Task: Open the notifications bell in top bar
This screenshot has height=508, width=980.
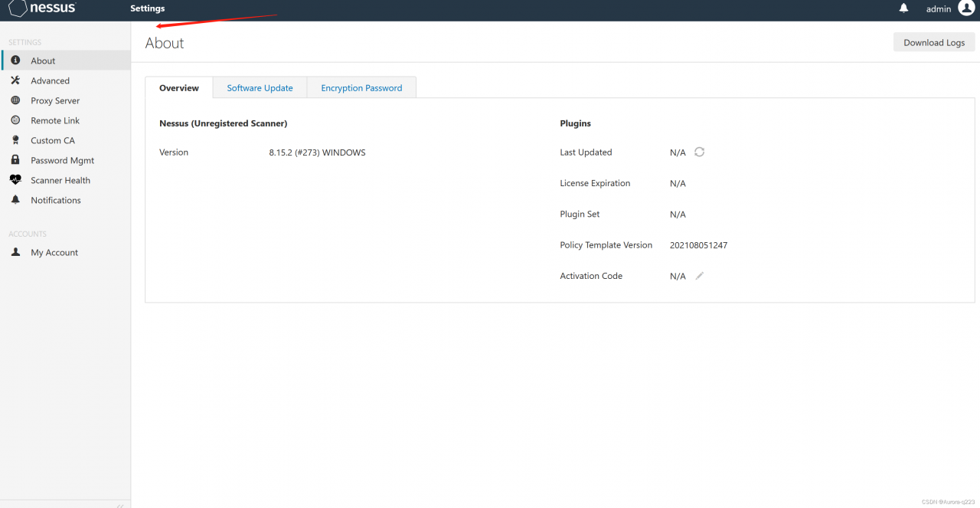Action: [x=903, y=8]
